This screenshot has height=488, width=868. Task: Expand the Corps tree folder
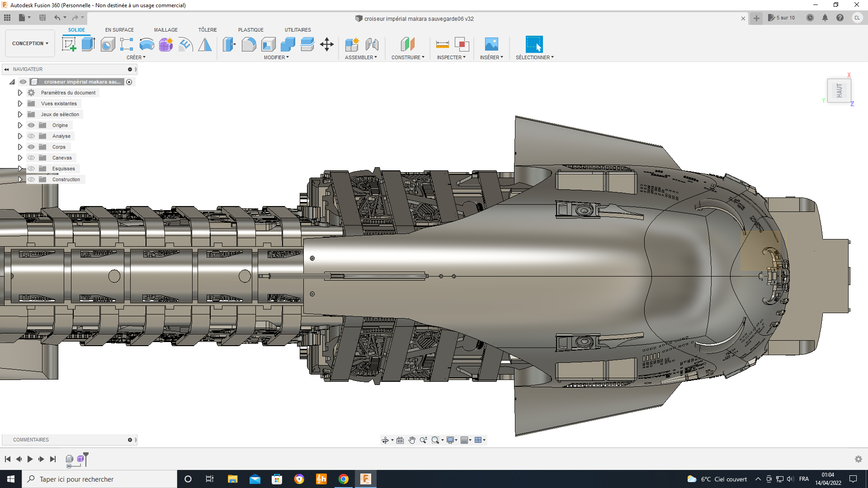20,147
